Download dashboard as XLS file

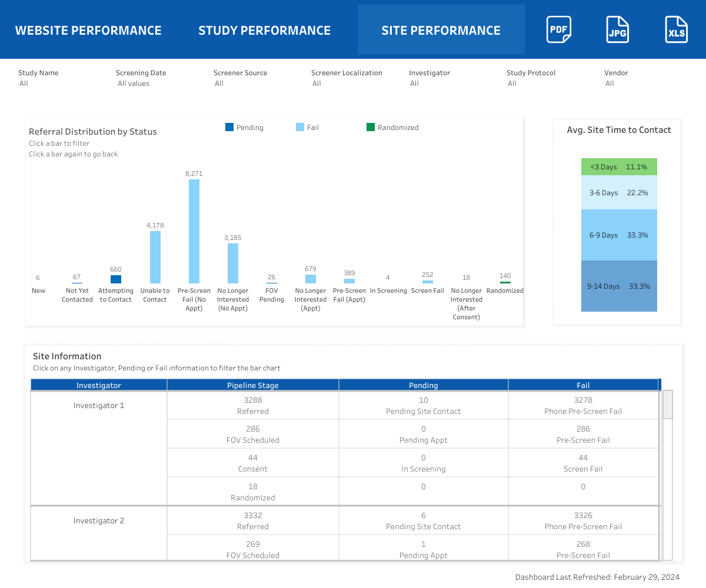pos(676,30)
